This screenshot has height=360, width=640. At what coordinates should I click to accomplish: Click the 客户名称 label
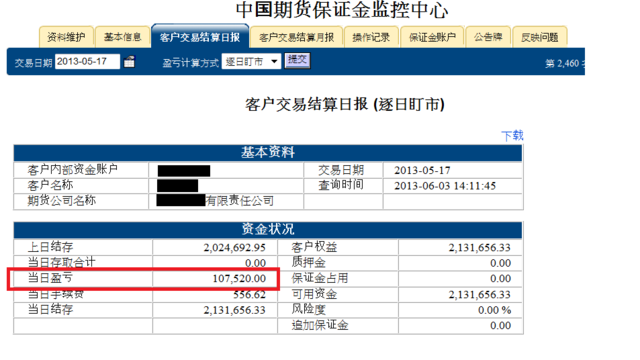click(50, 185)
